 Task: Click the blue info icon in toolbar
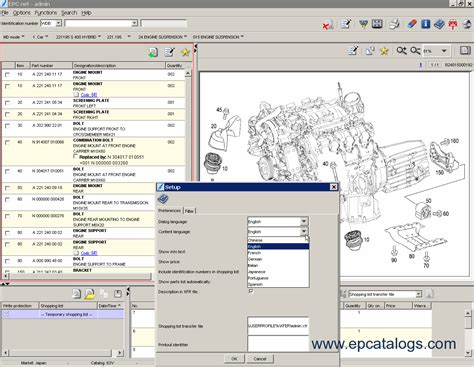pos(425,24)
